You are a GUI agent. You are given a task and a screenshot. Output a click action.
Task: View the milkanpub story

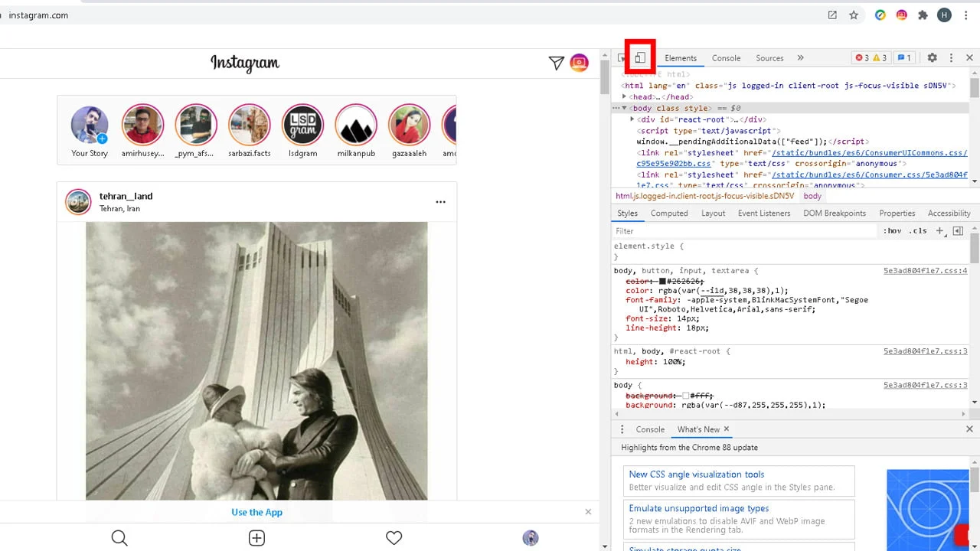(x=356, y=125)
